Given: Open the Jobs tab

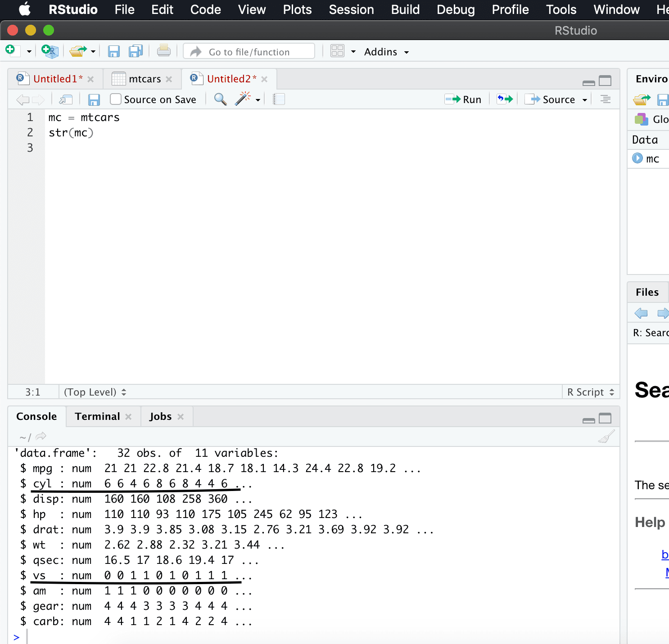Looking at the screenshot, I should coord(160,416).
